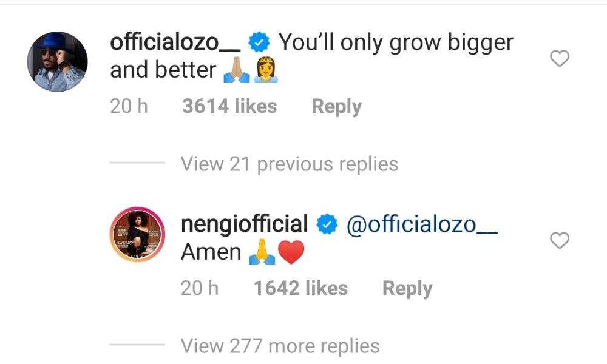Expand View 277 more replies
Screen dimensions: 607x364
point(280,346)
